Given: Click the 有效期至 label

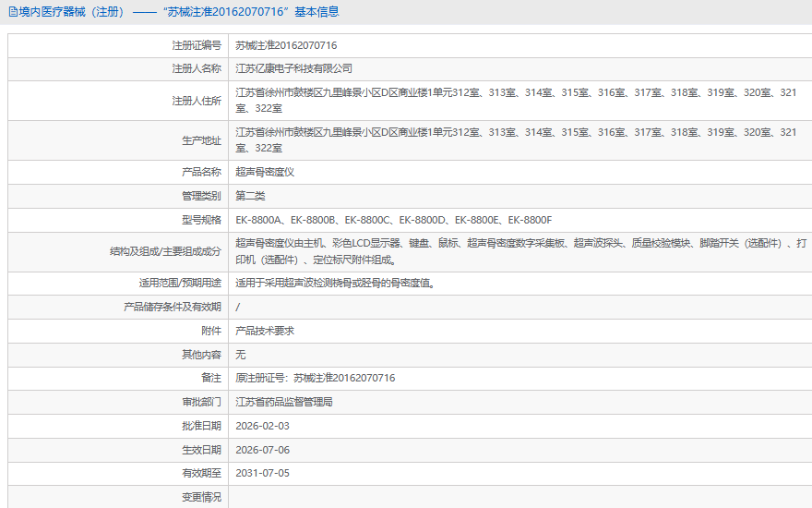Looking at the screenshot, I should (x=201, y=473).
